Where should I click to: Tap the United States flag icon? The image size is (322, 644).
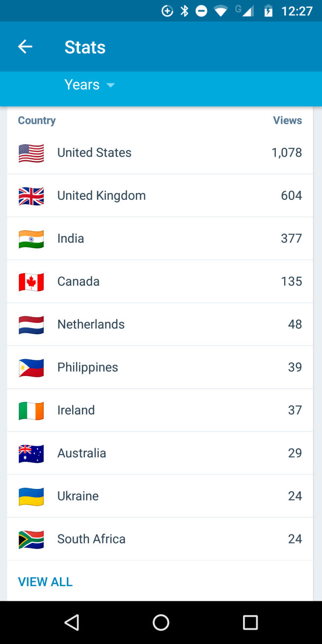click(31, 153)
